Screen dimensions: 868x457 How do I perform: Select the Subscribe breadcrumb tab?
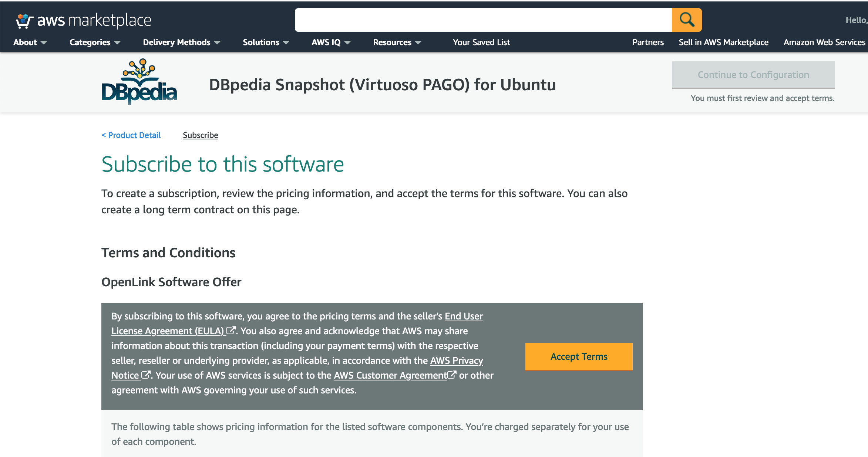(x=200, y=135)
